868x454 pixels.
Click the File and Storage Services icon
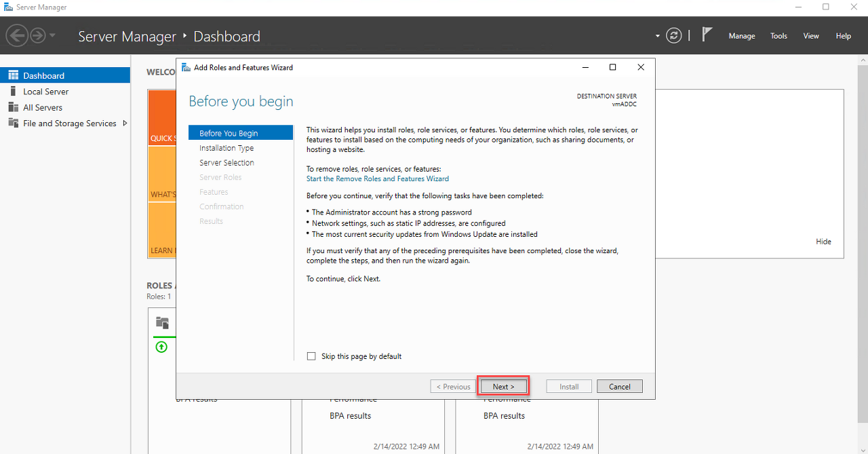click(x=13, y=123)
